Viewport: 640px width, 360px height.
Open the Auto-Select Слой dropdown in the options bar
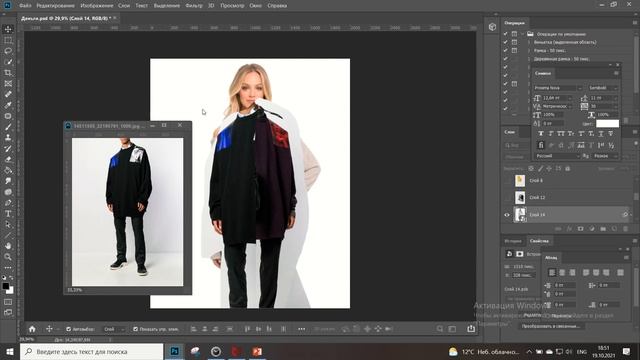coord(114,329)
